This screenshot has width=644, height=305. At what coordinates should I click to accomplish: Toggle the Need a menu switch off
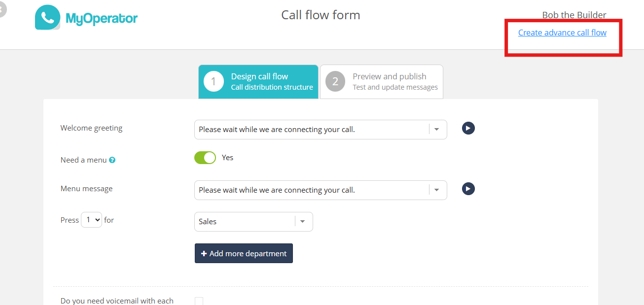click(x=205, y=158)
